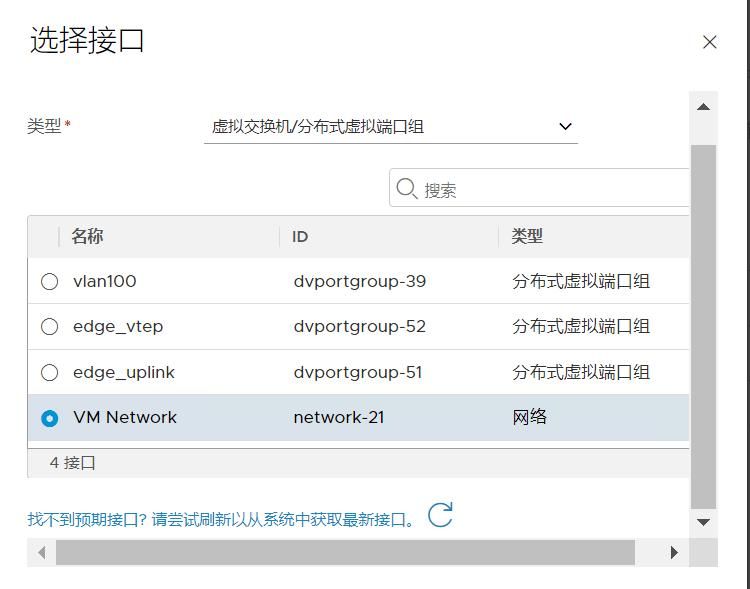Select the edge_uplink radio button

(49, 373)
